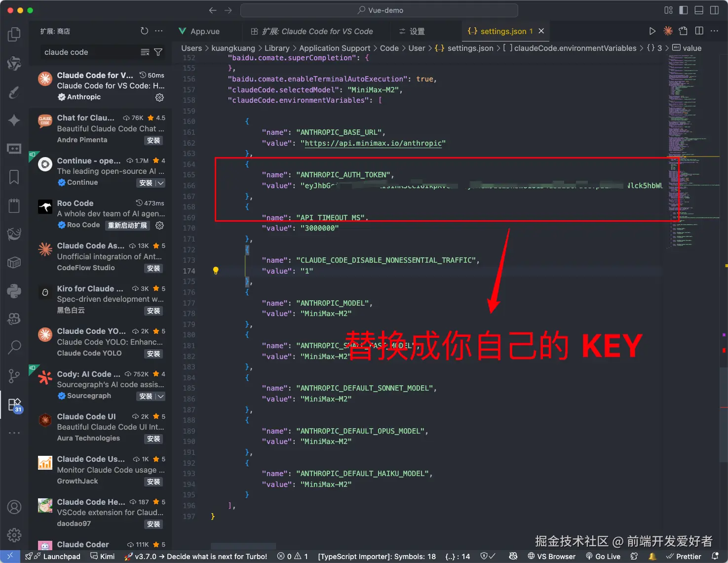728x563 pixels.
Task: Open the Manage gear in activity bar
Action: tap(14, 535)
